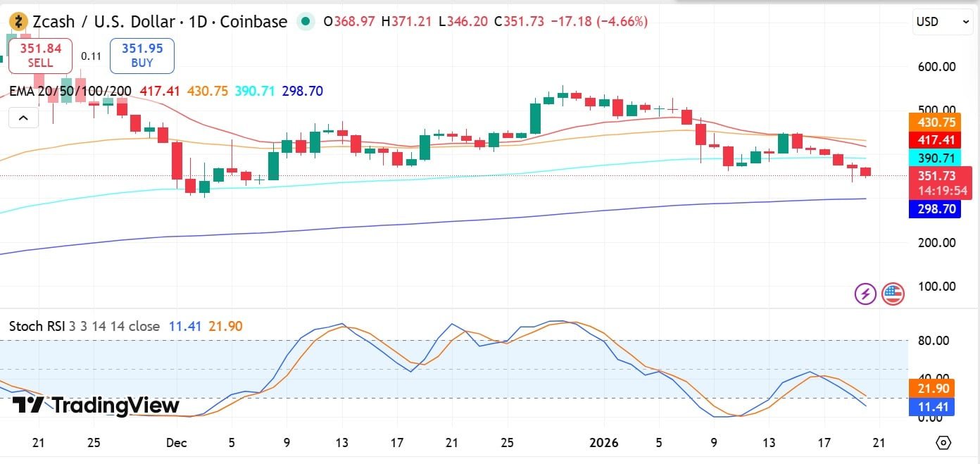Select the EMA 20/50/100/200 indicator legend

(x=70, y=91)
